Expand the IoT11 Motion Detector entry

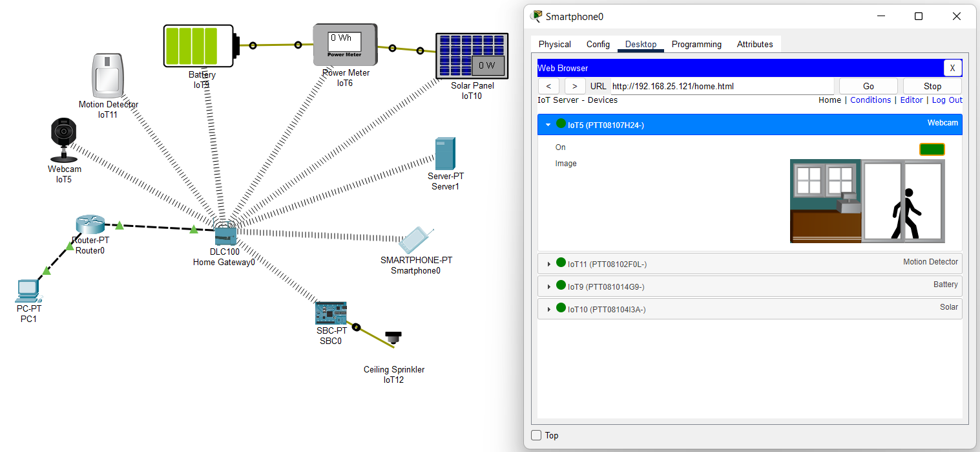point(548,263)
